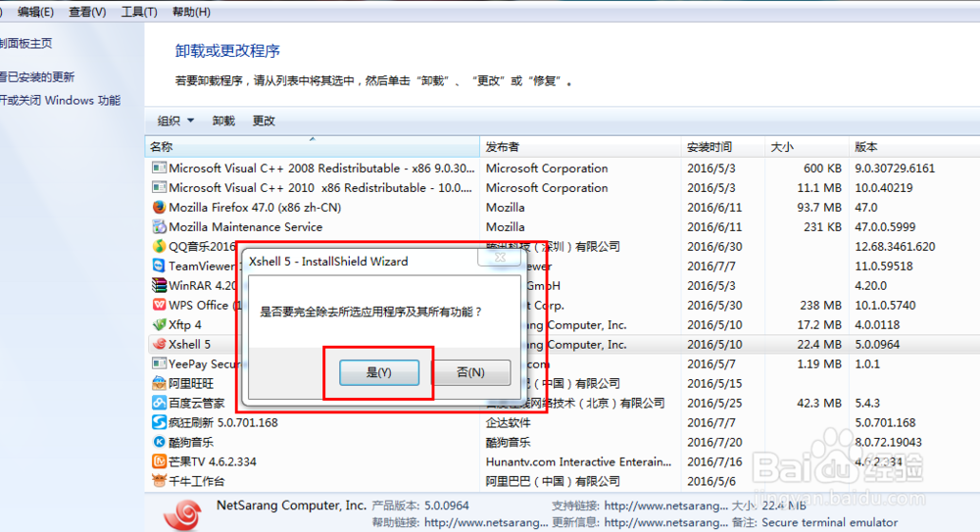Open the 编辑(E) menu
The height and width of the screenshot is (532, 980).
coord(35,12)
